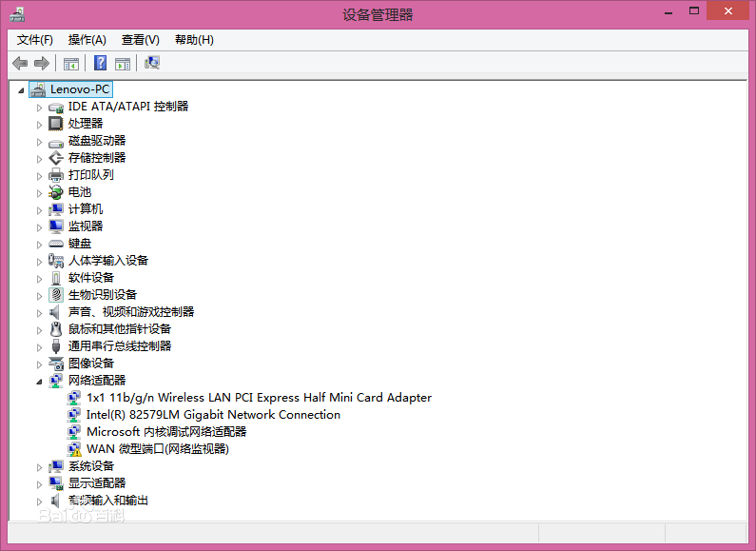Collapse the 网络适配器 node arrow

[39, 382]
